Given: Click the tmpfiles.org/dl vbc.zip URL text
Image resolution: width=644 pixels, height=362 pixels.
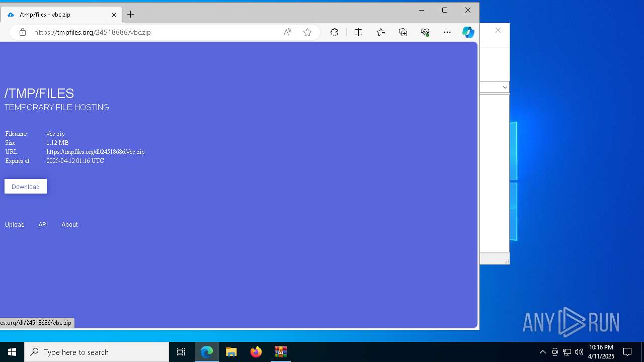Looking at the screenshot, I should (96, 152).
